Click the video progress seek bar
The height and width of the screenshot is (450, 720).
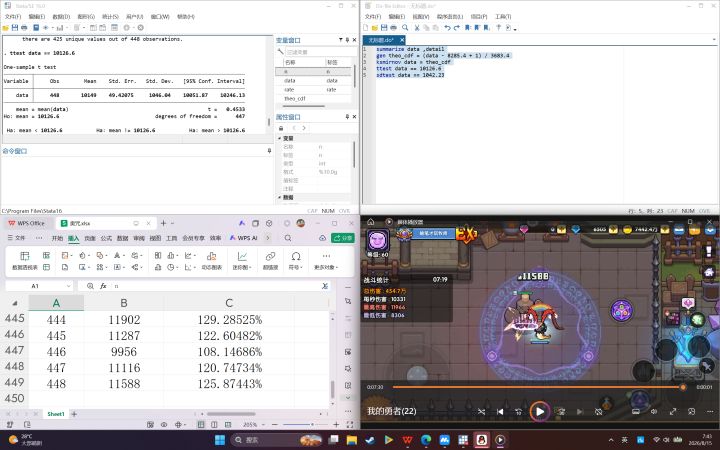click(539, 387)
